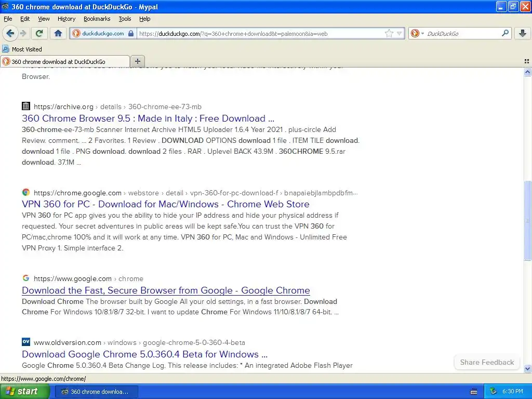The image size is (532, 399).
Task: Click the DuckDuckGo site identity icon
Action: click(76, 33)
